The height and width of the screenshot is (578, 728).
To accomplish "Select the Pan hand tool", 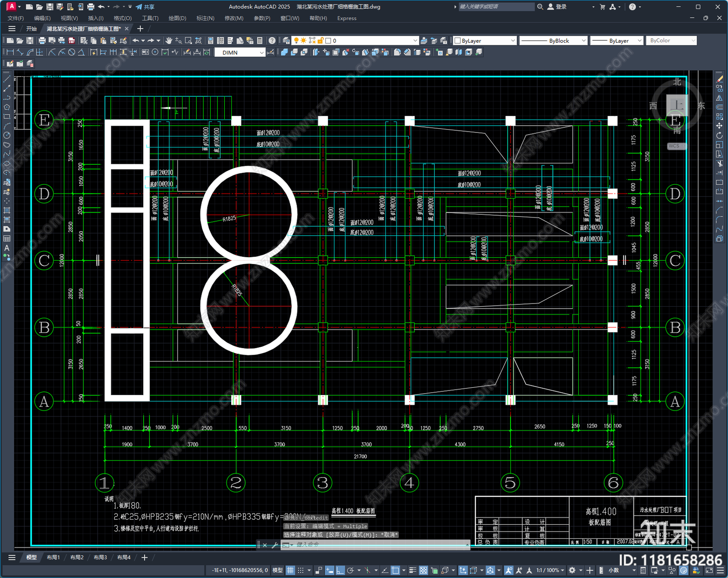I will (169, 41).
